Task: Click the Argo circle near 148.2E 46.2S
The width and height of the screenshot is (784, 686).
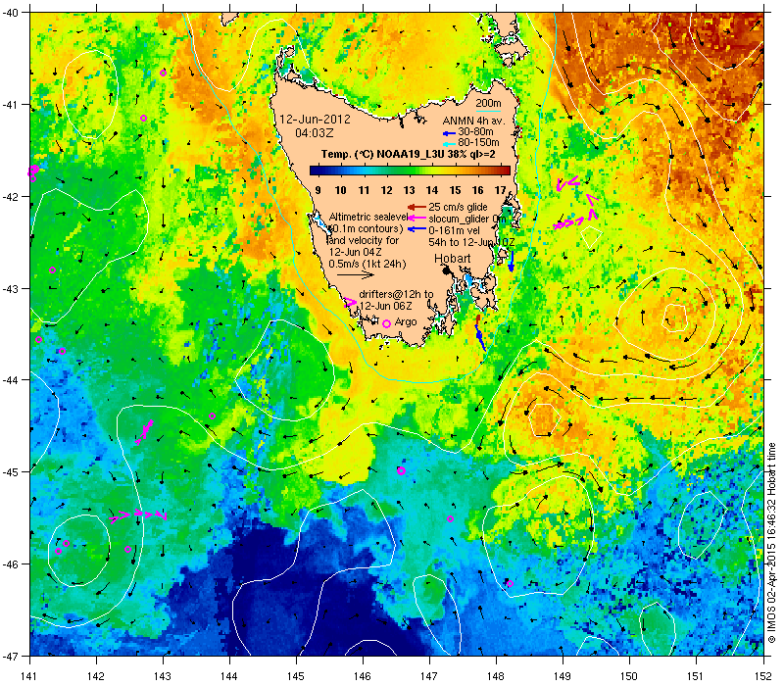Action: 510,583
